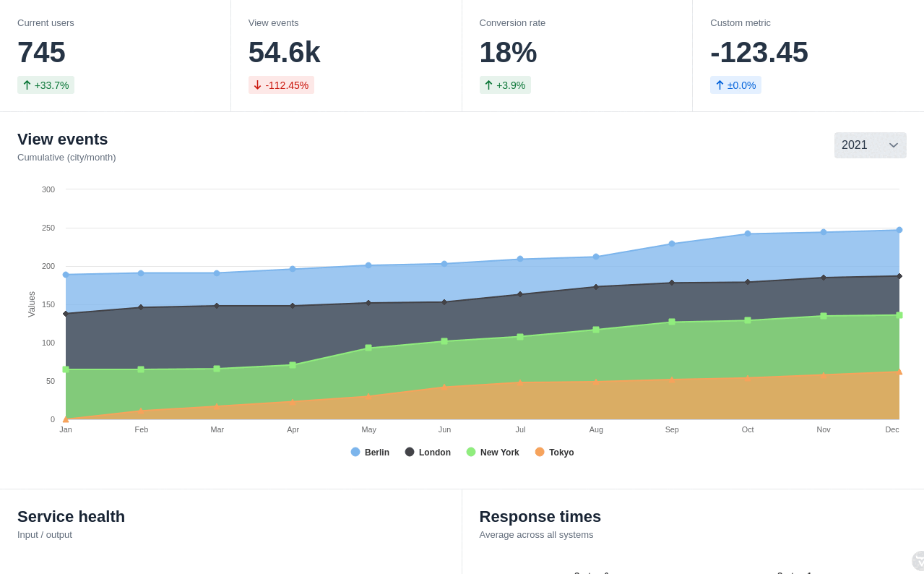This screenshot has height=574, width=924.
Task: Click the +33.7% change badge under Current users
Action: click(46, 85)
